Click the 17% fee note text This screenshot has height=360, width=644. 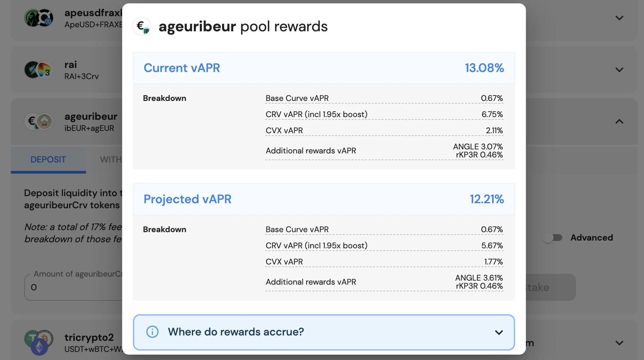tap(73, 233)
